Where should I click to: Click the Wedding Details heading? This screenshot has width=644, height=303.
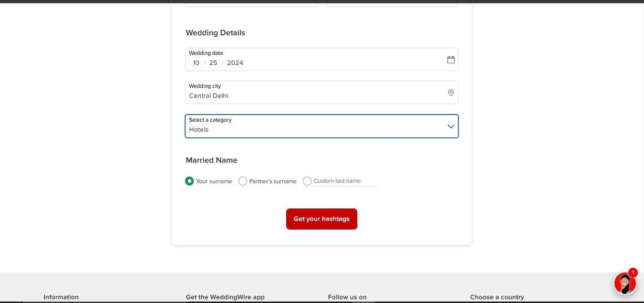click(x=215, y=33)
